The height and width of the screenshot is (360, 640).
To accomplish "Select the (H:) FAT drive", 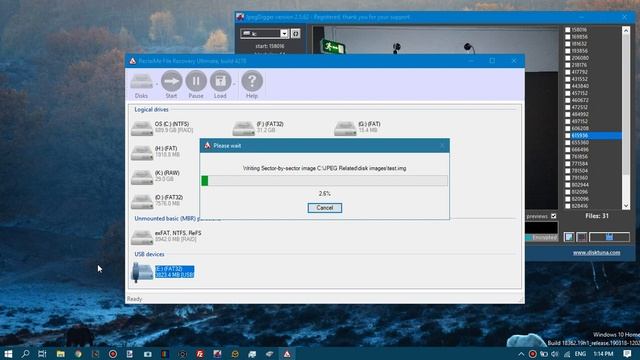I will pos(156,152).
